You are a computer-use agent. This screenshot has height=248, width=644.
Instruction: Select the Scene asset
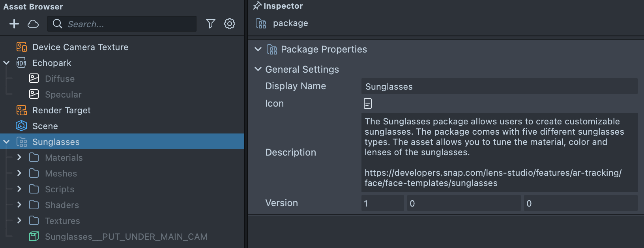click(x=45, y=126)
